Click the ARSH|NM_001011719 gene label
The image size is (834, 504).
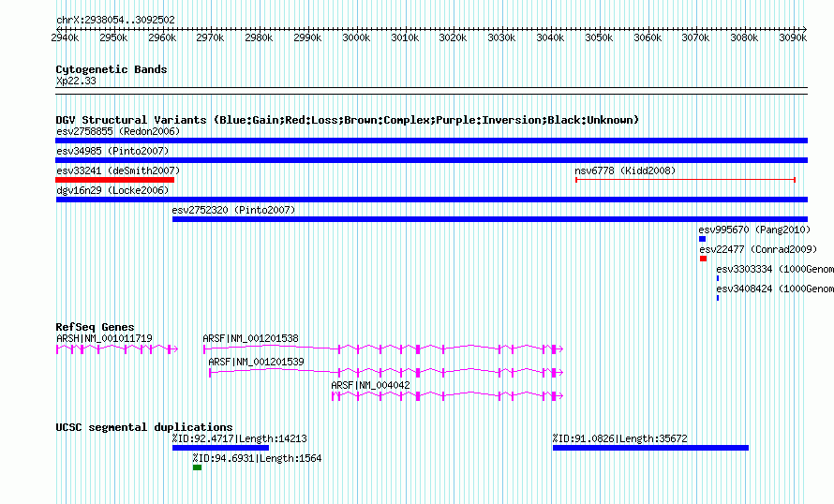(x=104, y=338)
